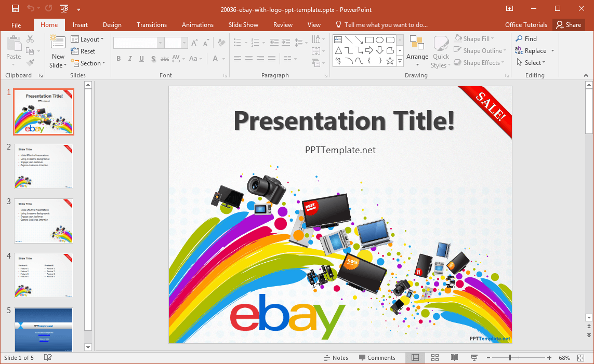Image resolution: width=594 pixels, height=364 pixels.
Task: Switch to Reading View in status bar
Action: (x=454, y=358)
